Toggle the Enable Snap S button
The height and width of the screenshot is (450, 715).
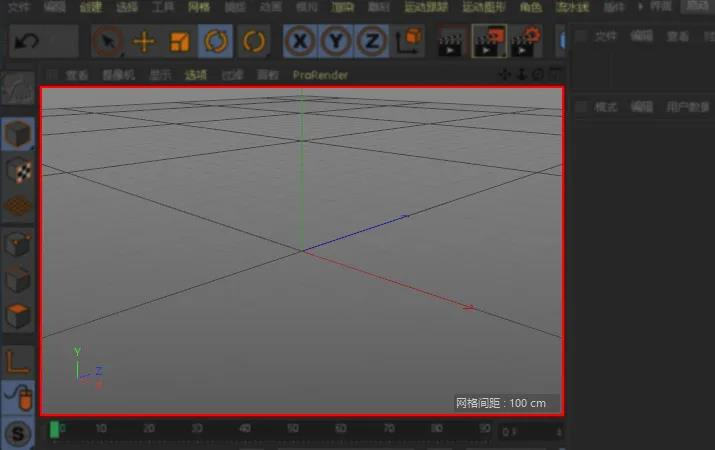click(x=17, y=434)
